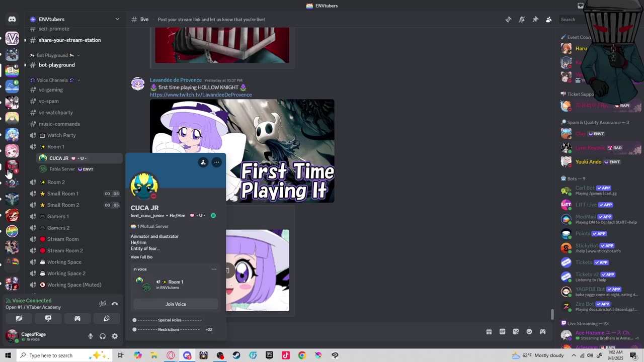Open the Windows notification center icon
Viewport: 644px width, 362px height.
pyautogui.click(x=633, y=355)
